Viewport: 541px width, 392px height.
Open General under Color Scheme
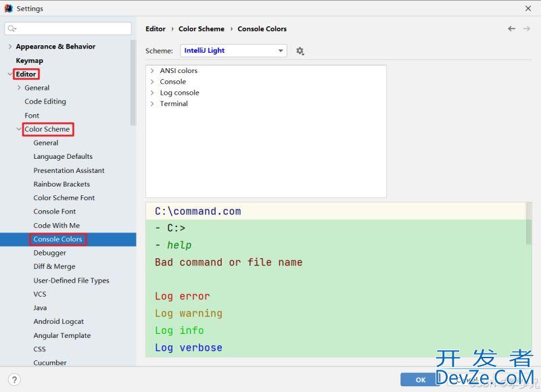(x=46, y=143)
